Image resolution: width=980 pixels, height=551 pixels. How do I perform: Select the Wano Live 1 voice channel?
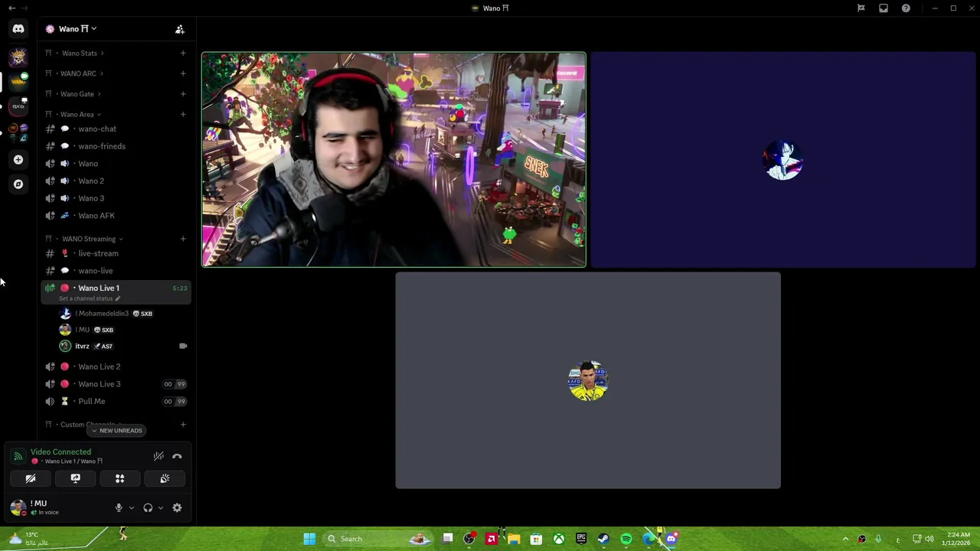[x=115, y=291]
